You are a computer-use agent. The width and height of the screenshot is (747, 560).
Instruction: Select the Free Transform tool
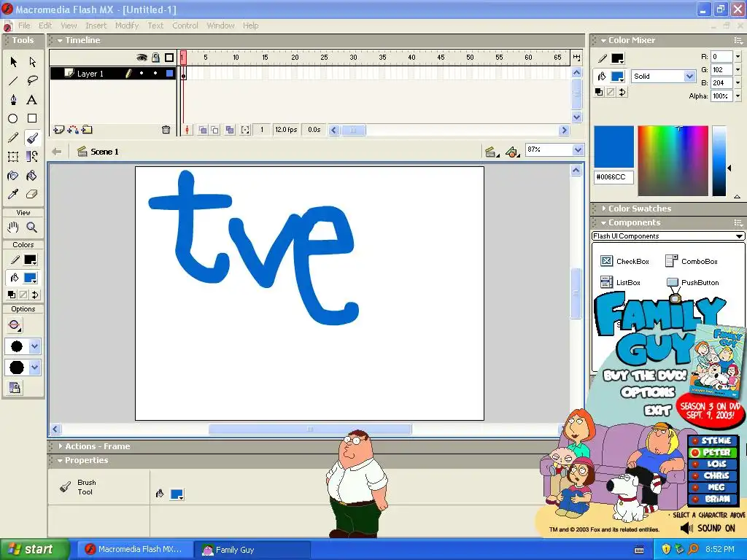point(13,156)
